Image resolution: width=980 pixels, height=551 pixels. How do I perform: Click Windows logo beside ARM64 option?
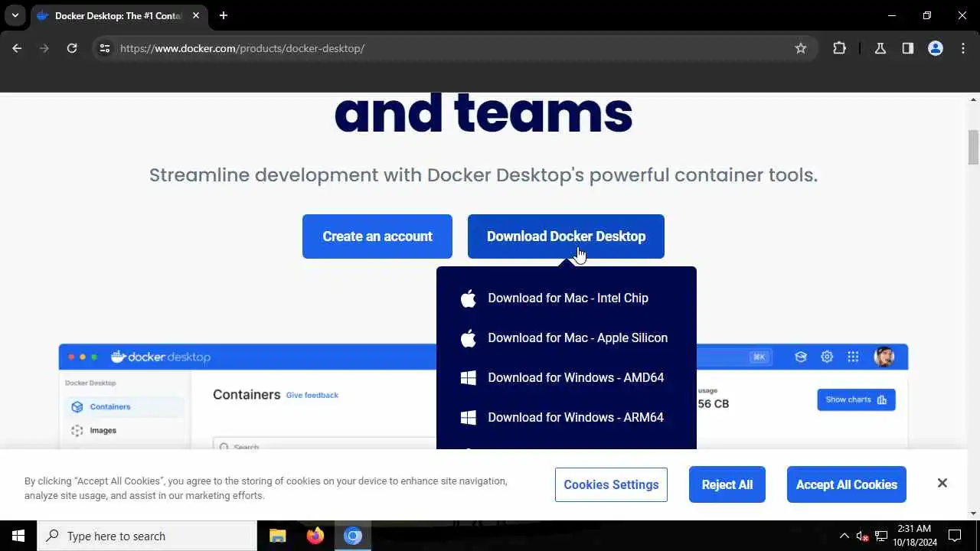tap(469, 418)
